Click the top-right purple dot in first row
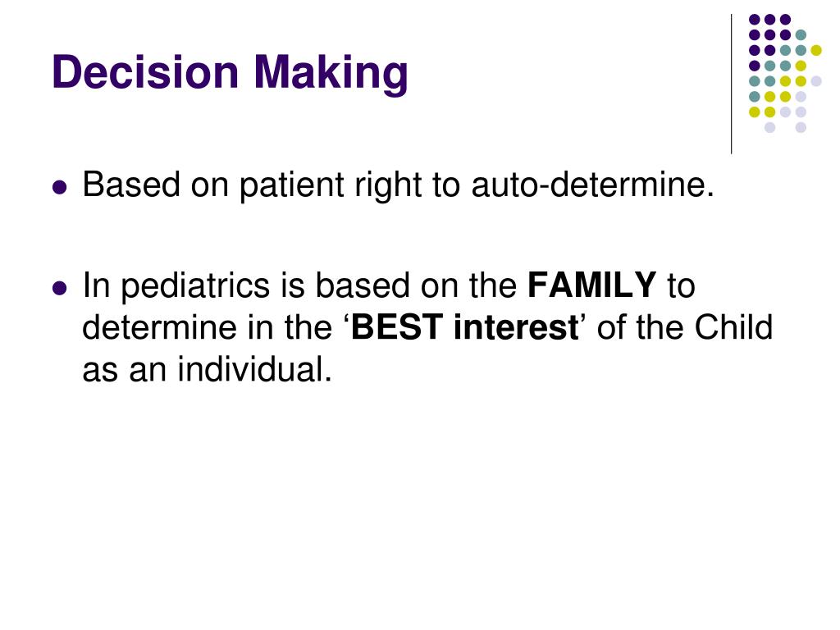The height and width of the screenshot is (630, 840). (785, 20)
